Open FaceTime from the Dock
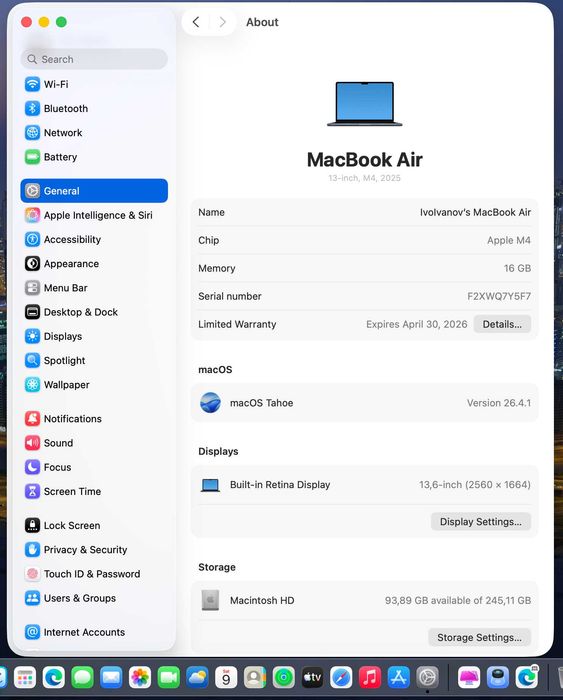 [168, 677]
